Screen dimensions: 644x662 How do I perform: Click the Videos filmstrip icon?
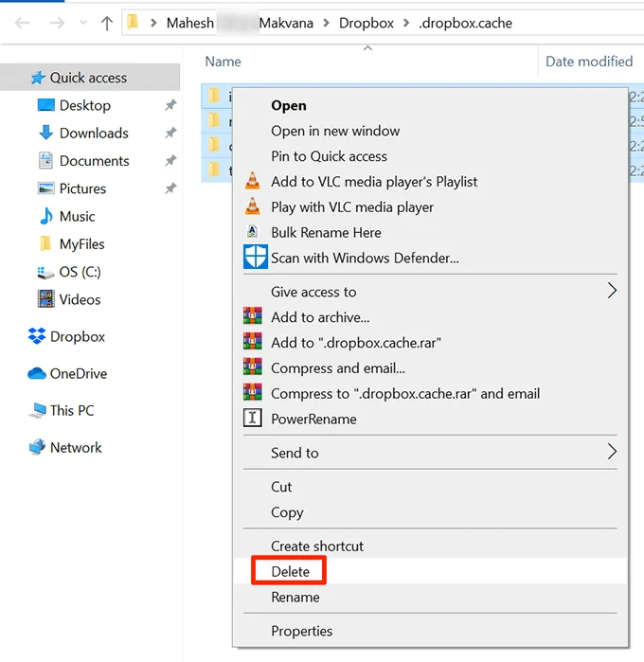tap(46, 299)
